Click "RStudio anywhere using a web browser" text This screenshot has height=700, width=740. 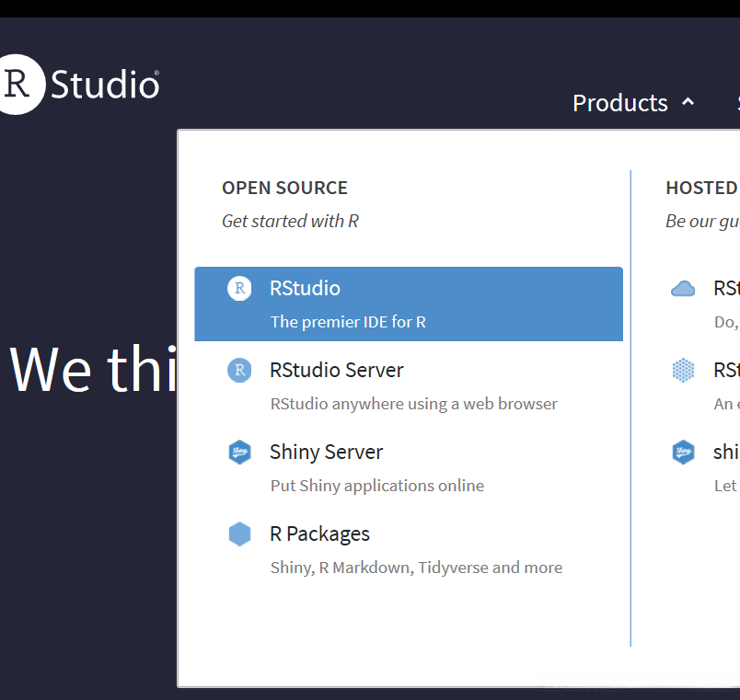(413, 404)
